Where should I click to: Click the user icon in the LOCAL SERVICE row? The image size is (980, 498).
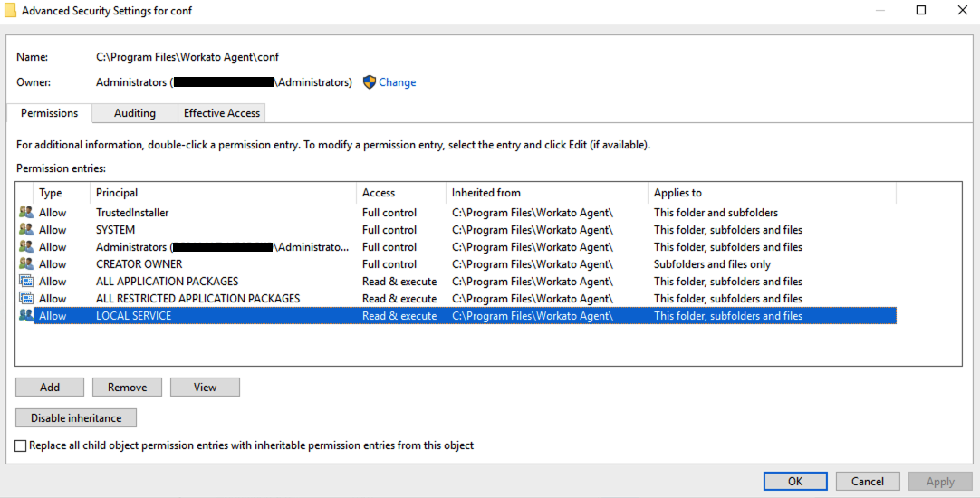(26, 315)
